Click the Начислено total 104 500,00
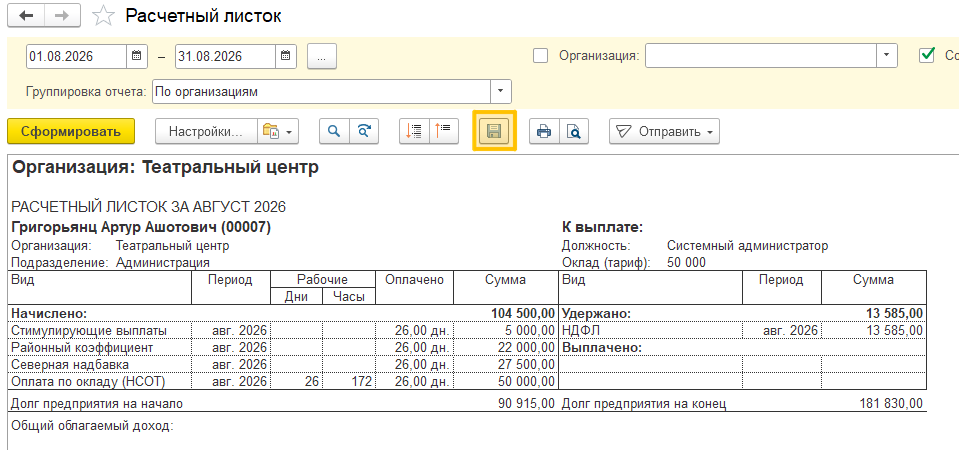Viewport: 959px width, 450px height. point(523,314)
